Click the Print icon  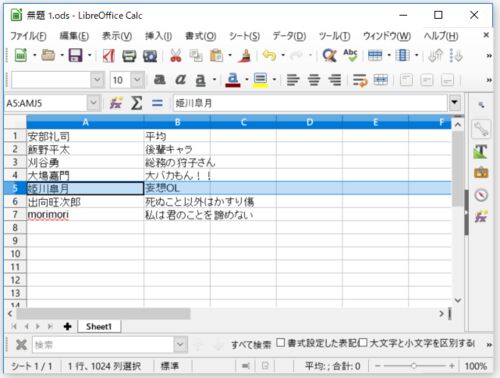(129, 55)
